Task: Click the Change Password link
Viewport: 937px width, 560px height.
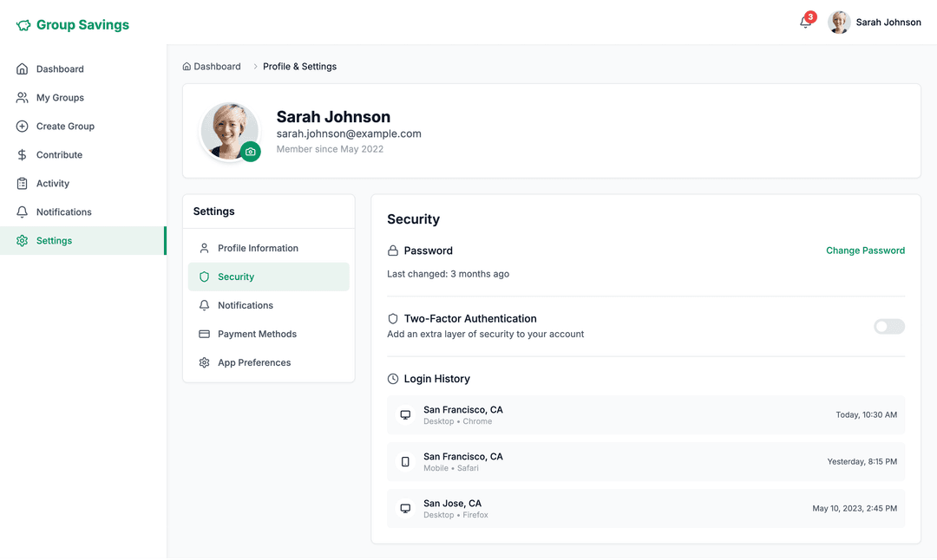Action: tap(865, 251)
